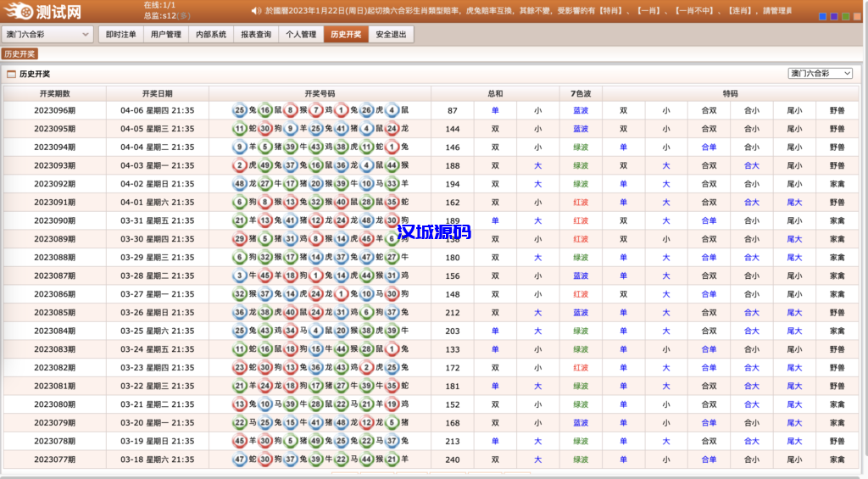
Task: Click ball 26 in the 2023096期 row
Action: coord(366,110)
